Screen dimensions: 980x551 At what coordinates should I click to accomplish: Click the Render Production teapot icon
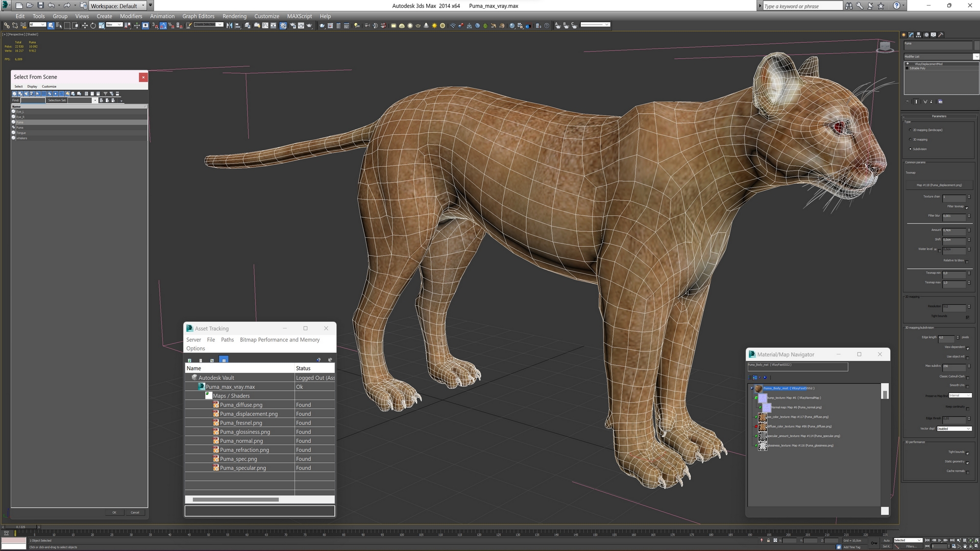coord(310,25)
